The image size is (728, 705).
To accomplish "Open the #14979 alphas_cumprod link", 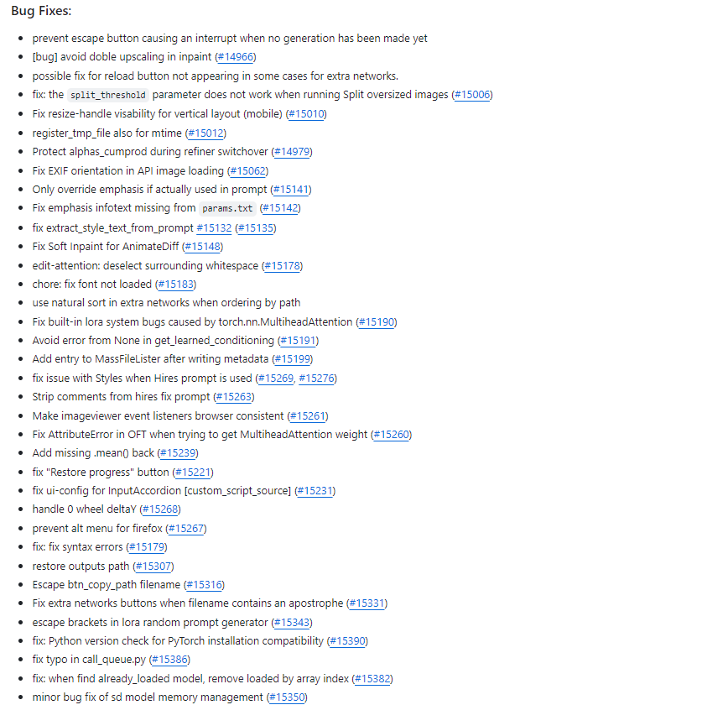I will [x=292, y=152].
